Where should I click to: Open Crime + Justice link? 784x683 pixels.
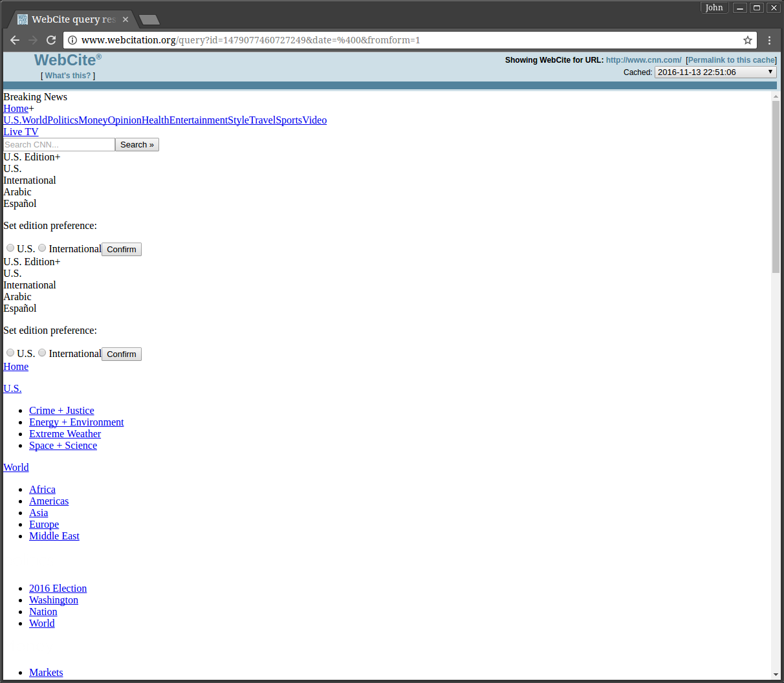(61, 411)
